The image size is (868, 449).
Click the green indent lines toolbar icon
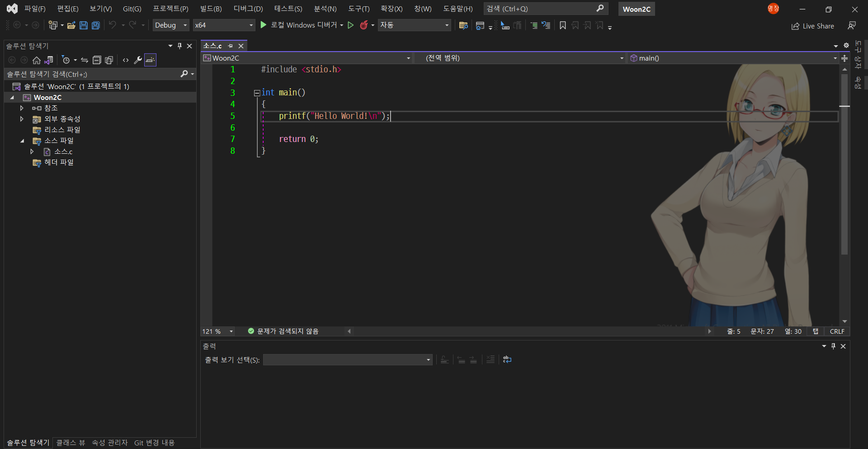(x=534, y=25)
